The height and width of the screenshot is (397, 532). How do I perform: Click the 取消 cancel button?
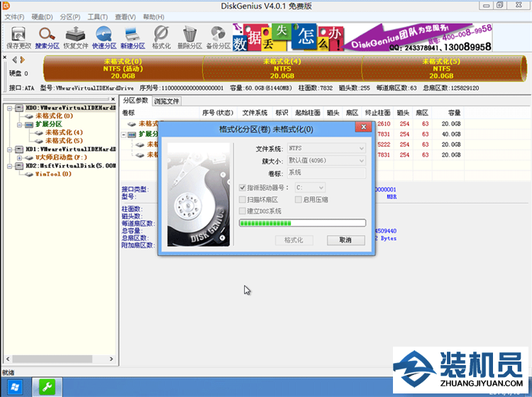coord(345,240)
